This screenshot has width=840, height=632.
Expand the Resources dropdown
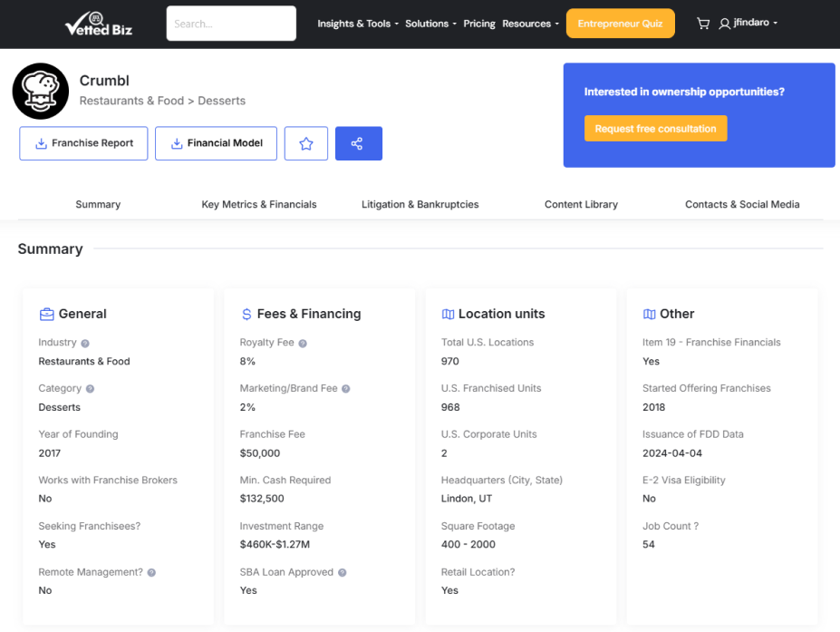pyautogui.click(x=530, y=24)
